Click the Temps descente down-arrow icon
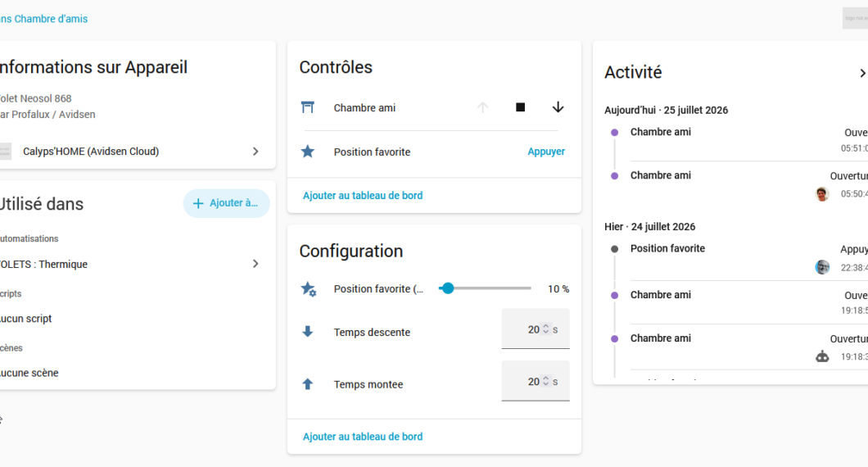The height and width of the screenshot is (467, 868). 308,332
